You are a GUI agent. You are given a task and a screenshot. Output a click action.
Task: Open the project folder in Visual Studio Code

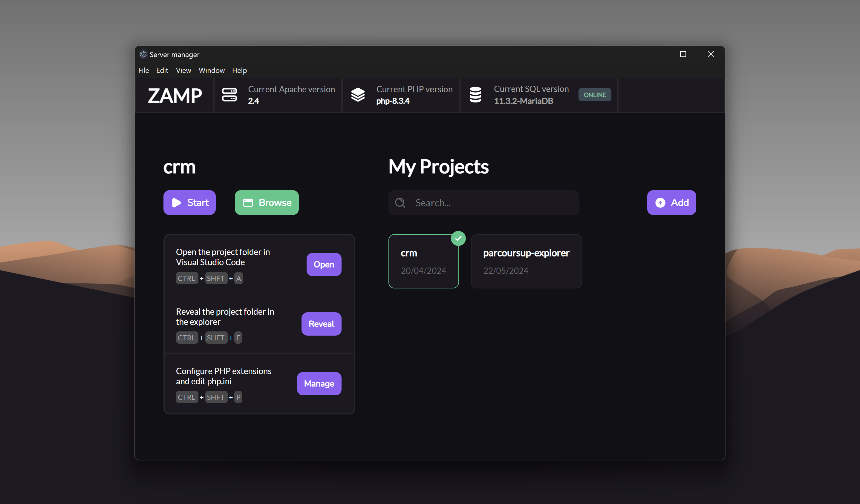click(x=324, y=264)
